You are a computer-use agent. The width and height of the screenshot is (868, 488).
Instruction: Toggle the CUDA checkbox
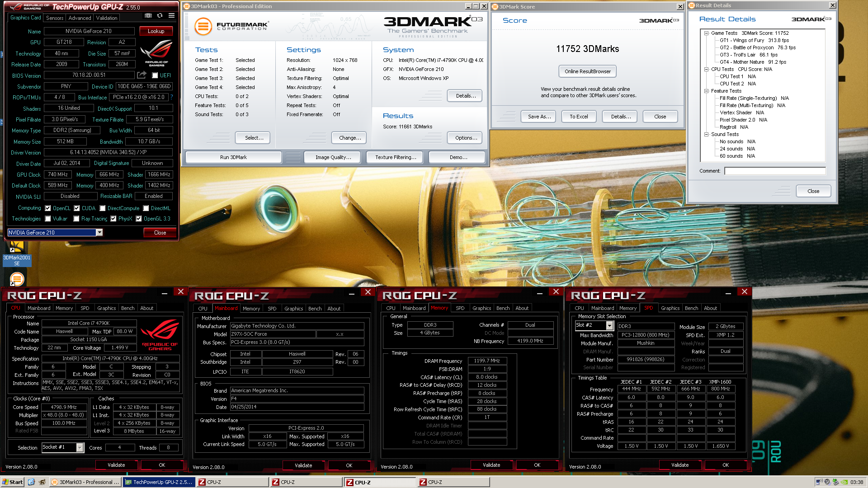click(77, 208)
